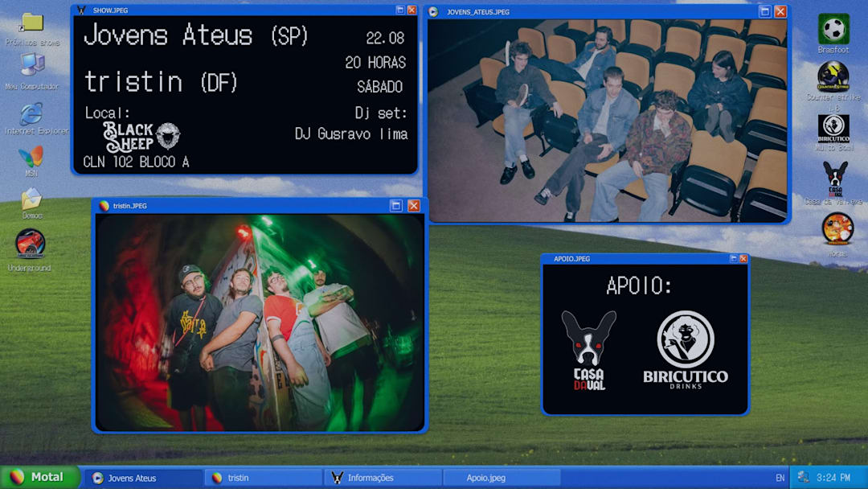Open the Counter Strike 1.6 icon

[x=833, y=76]
